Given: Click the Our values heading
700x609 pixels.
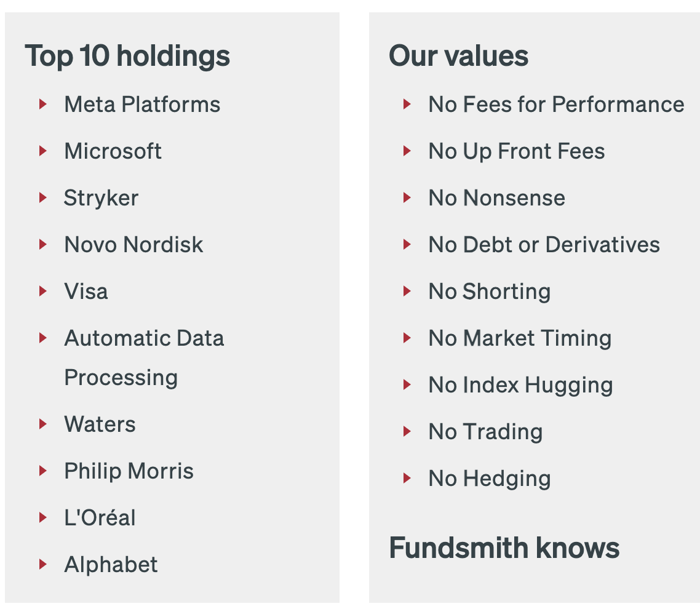Looking at the screenshot, I should 458,56.
